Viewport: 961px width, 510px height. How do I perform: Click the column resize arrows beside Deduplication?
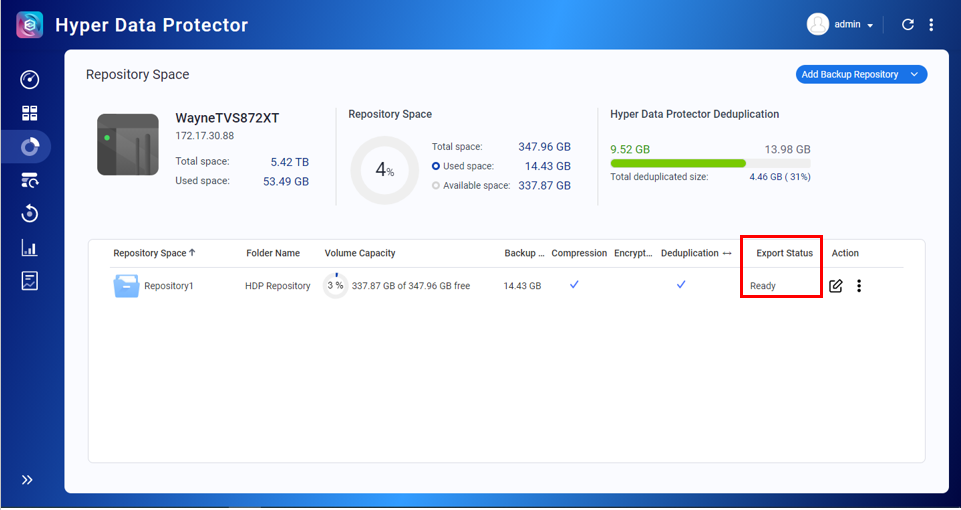click(x=727, y=253)
